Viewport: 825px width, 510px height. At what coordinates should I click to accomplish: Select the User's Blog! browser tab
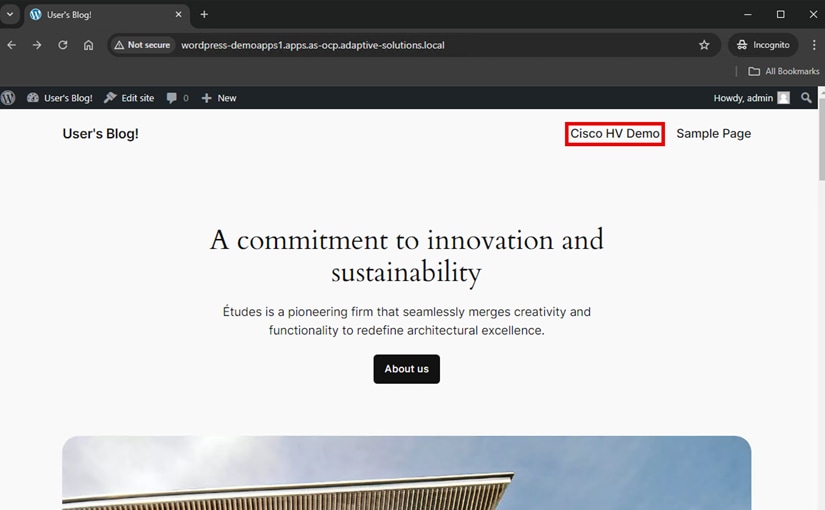pos(105,15)
